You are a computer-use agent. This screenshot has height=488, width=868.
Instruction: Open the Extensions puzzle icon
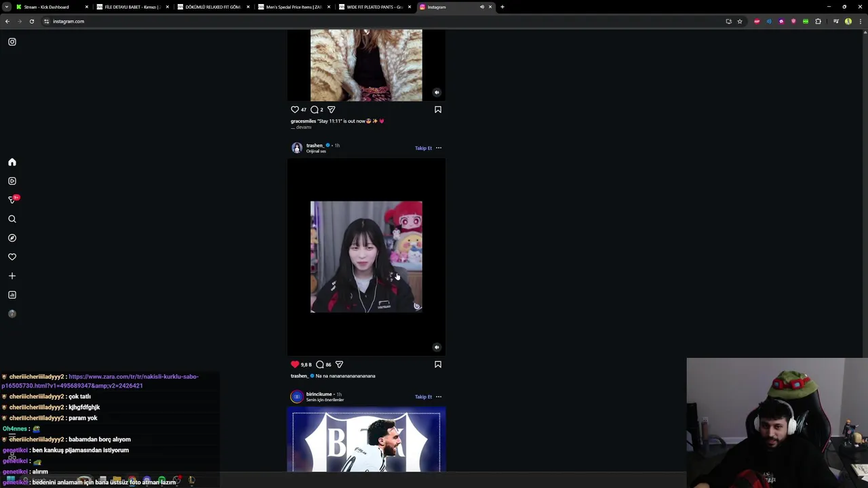[818, 21]
